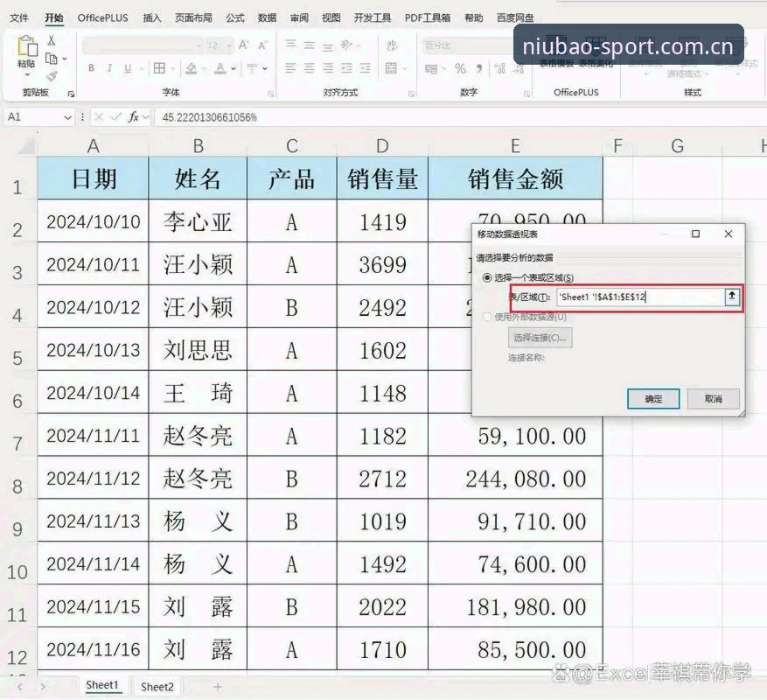Open Clipboard group dialog launcher
767x700 pixels.
(71, 94)
